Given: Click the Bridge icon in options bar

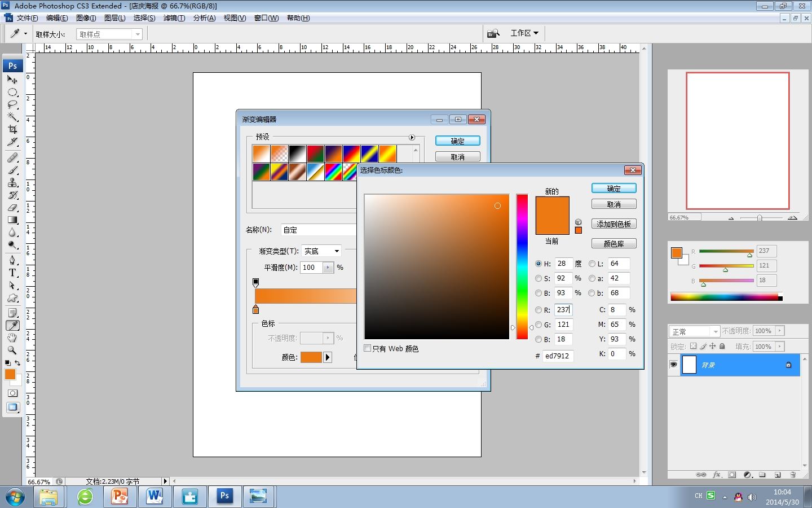Looking at the screenshot, I should [x=493, y=33].
